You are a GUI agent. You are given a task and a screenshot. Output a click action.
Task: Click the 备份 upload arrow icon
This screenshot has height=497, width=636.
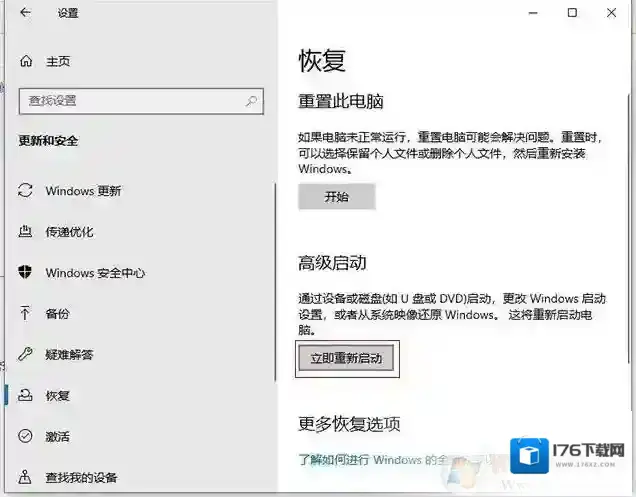25,313
